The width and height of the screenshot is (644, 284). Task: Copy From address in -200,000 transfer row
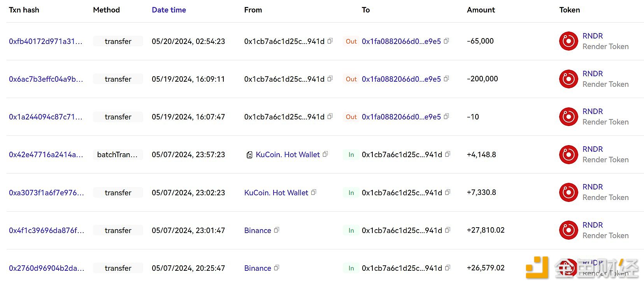[x=330, y=79]
